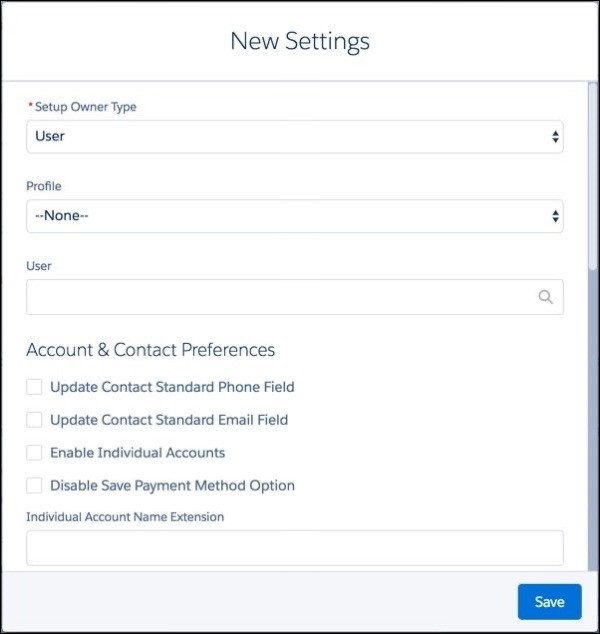
Task: Check Enable Individual Accounts
Action: pos(34,452)
